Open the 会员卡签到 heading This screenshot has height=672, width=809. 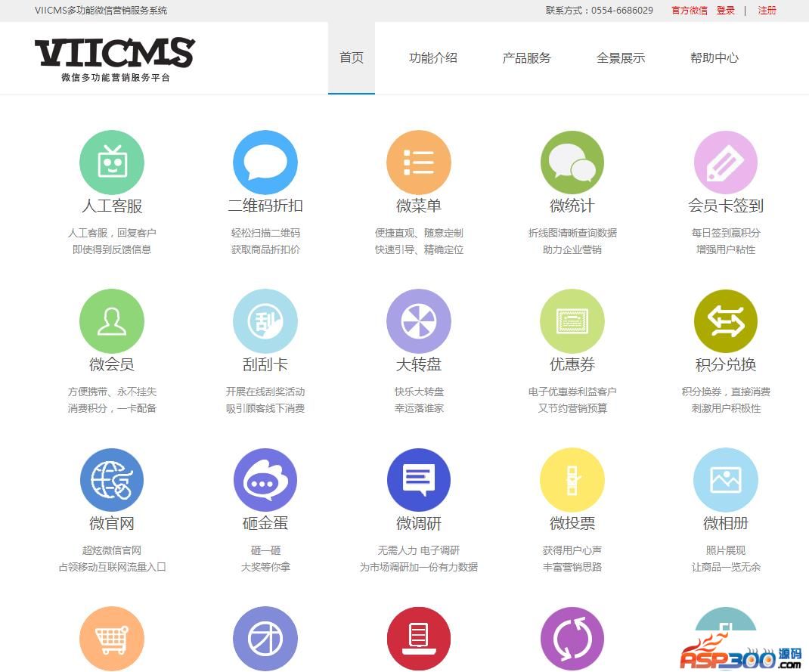725,206
